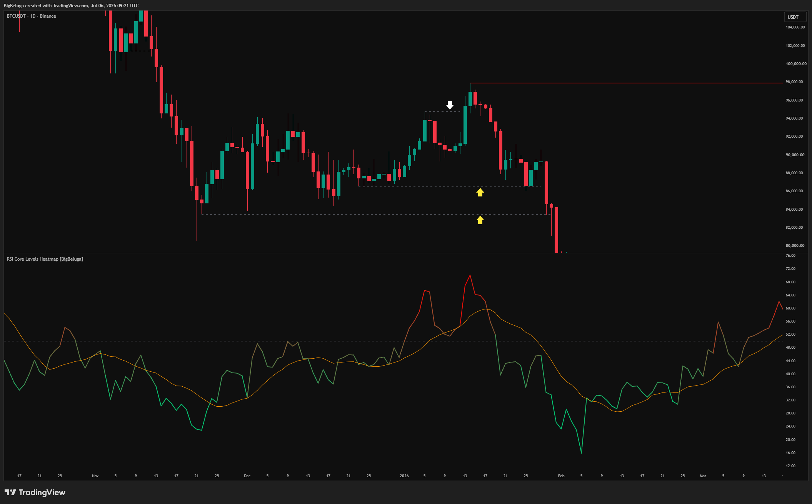The image size is (812, 504).
Task: Click the Feb label on time axis
Action: pos(561,476)
